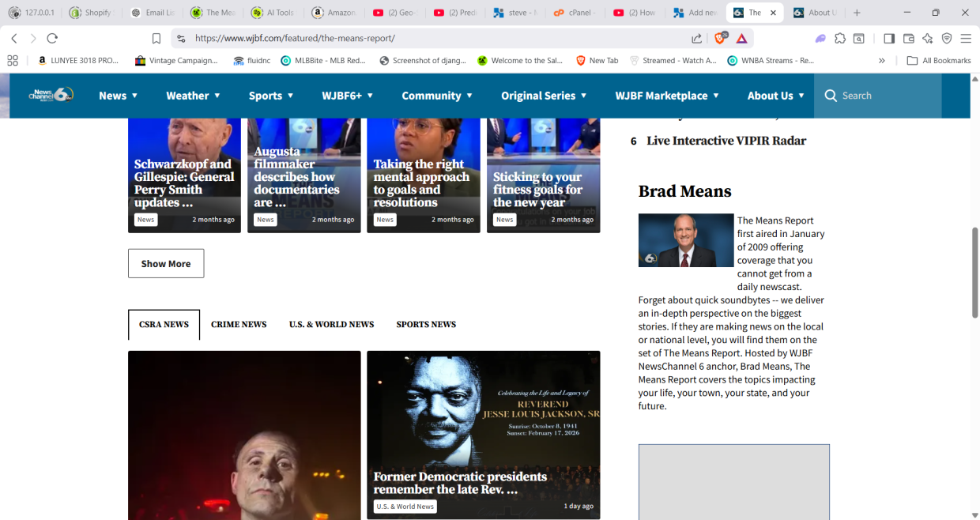Open the WJBF Marketplace dropdown
980x520 pixels.
tap(667, 96)
